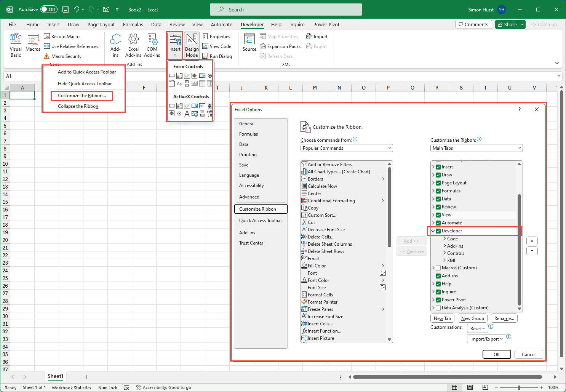
Task: Switch to the Power Pivot tab
Action: [x=326, y=24]
